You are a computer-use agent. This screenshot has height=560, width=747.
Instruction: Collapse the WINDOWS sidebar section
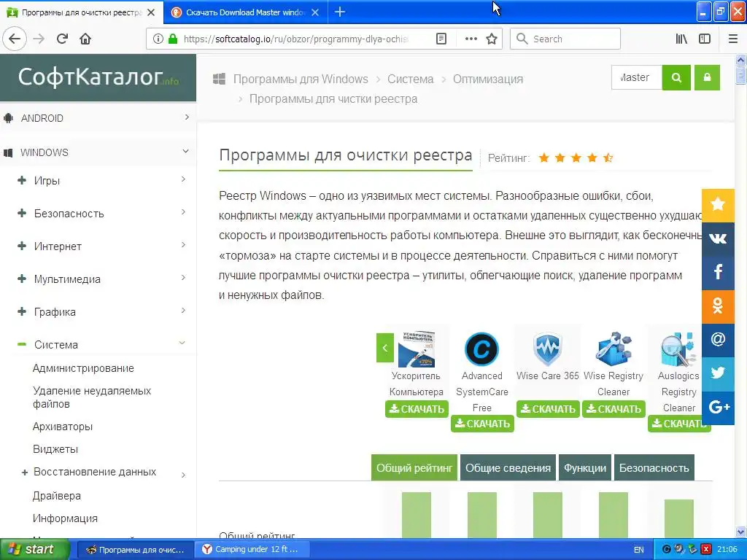[x=98, y=152]
